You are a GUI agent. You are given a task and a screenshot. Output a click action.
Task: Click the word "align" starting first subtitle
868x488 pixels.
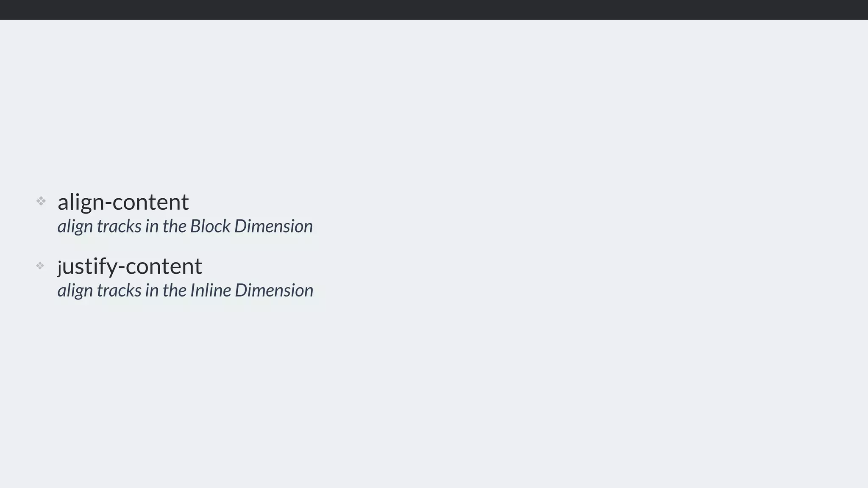tap(75, 227)
